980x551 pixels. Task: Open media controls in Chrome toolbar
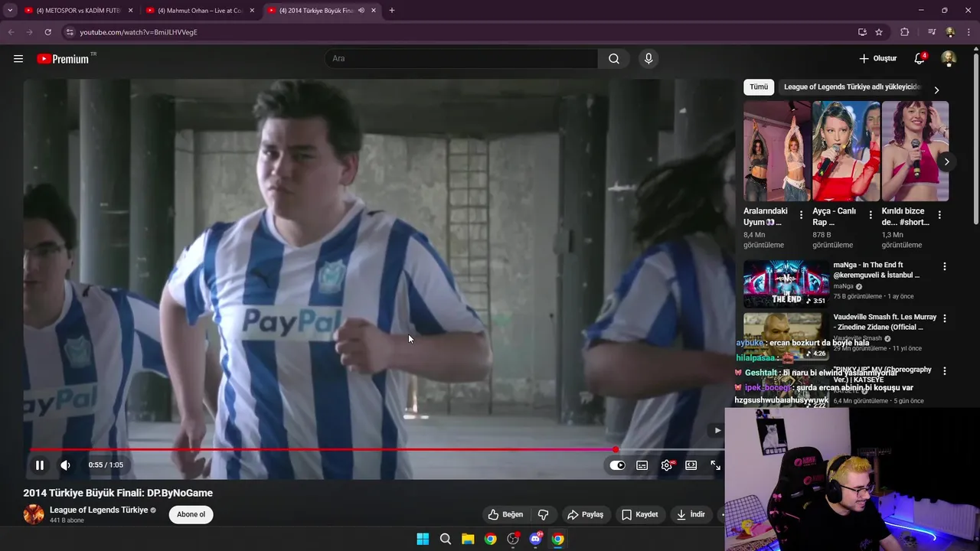pyautogui.click(x=932, y=32)
